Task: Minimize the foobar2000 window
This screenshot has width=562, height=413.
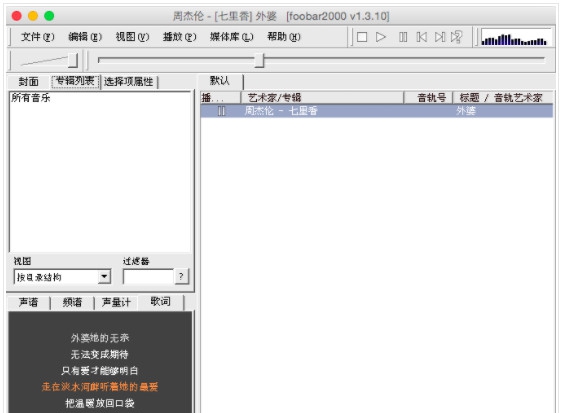Action: tap(33, 16)
